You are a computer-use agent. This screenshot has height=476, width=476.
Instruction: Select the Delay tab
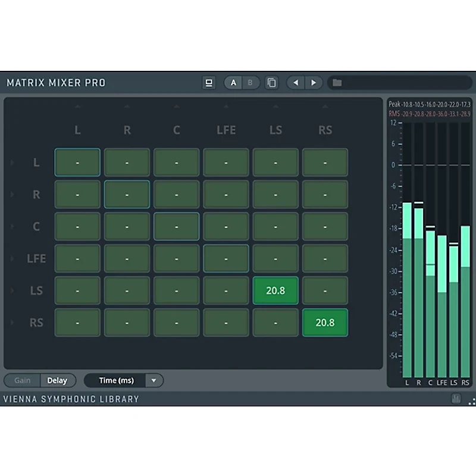57,380
